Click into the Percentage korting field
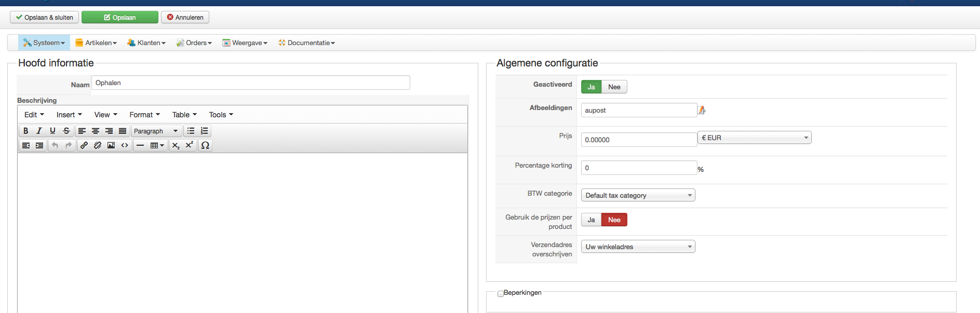980x313 pixels. pos(638,168)
